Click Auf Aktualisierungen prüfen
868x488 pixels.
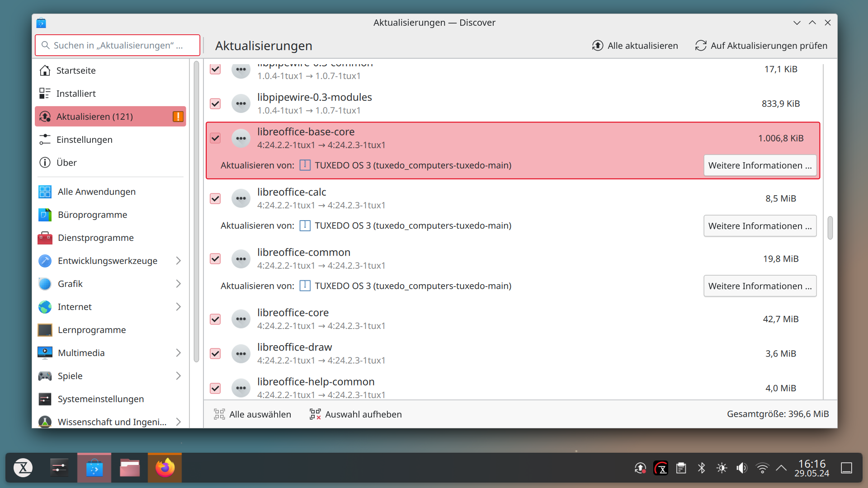(761, 46)
